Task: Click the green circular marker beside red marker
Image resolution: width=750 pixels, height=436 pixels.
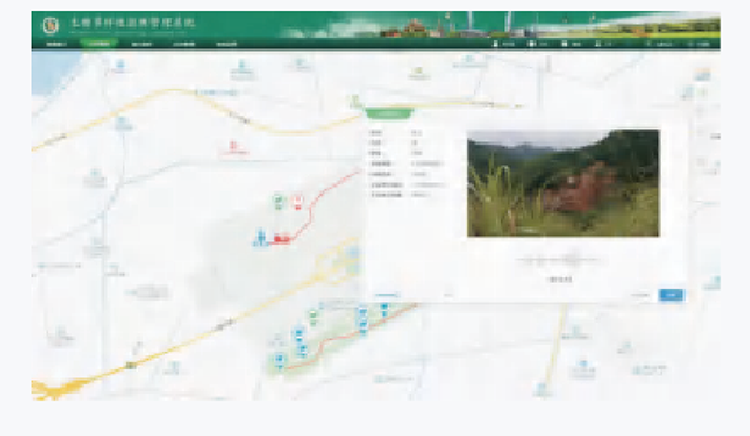Action: (279, 202)
